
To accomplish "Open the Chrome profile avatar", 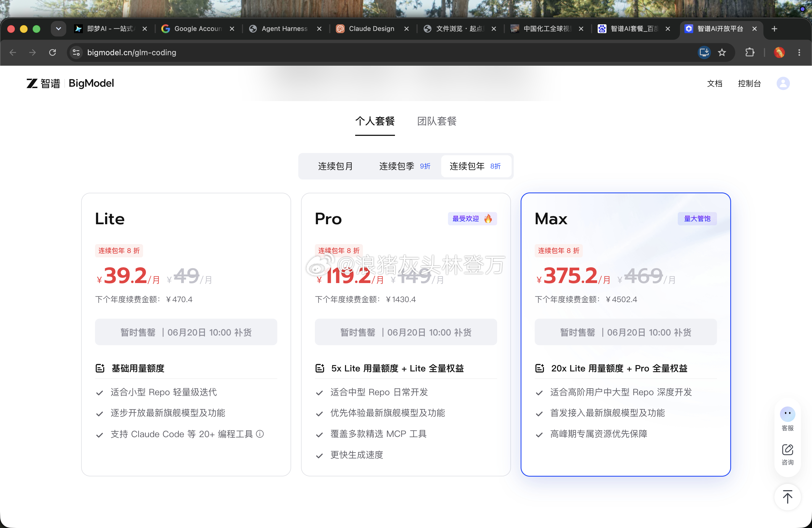I will (x=779, y=52).
